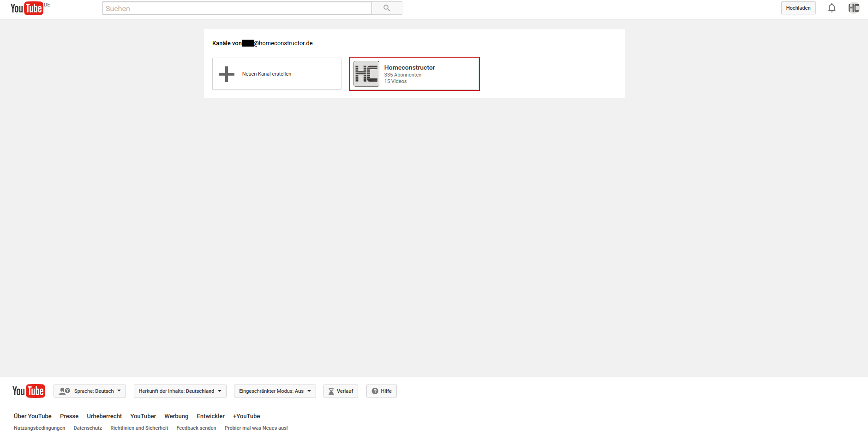Open the Über YouTube link
Screen dimensions: 868x438
[x=33, y=416]
